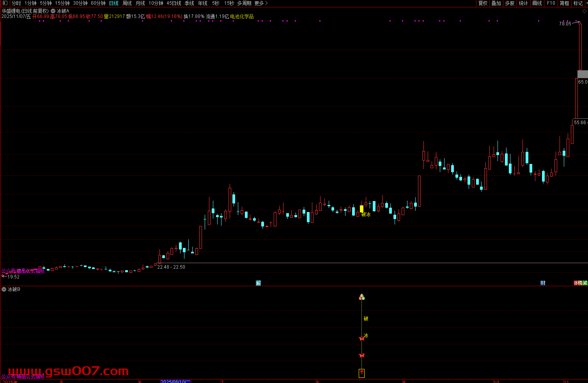Select the 60分钟 period tab
The height and width of the screenshot is (383, 588).
(x=98, y=3)
